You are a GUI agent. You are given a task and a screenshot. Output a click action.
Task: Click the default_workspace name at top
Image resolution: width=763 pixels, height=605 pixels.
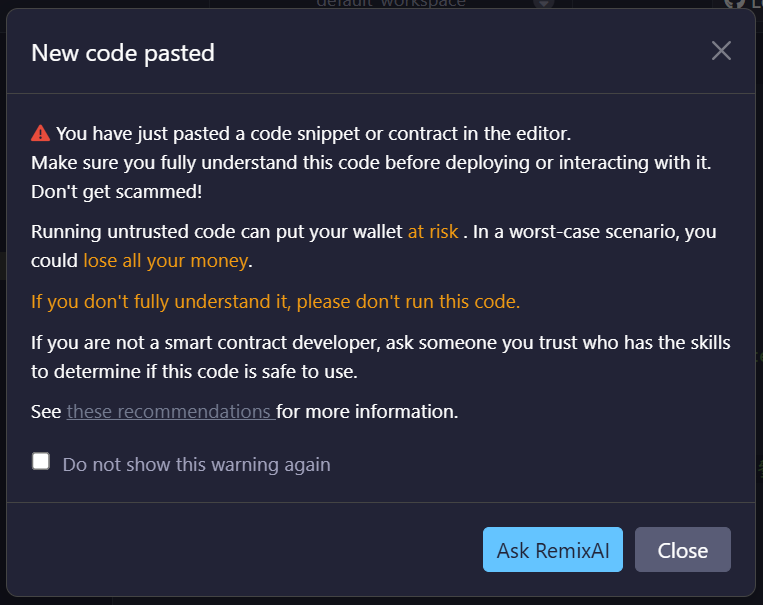[390, 3]
